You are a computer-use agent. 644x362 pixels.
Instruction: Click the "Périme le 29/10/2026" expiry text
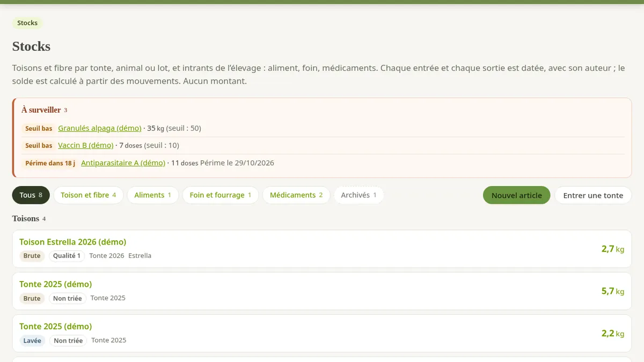point(237,162)
